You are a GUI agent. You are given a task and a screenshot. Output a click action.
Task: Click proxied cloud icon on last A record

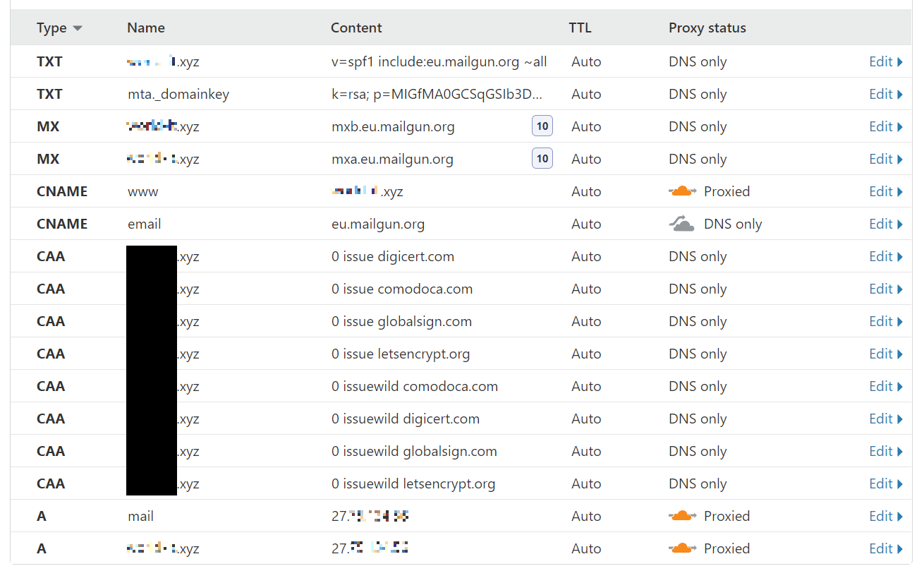(682, 548)
